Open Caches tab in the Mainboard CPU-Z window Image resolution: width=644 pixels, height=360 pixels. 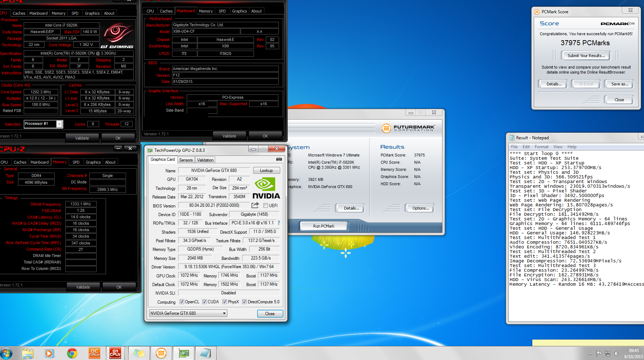tap(166, 11)
